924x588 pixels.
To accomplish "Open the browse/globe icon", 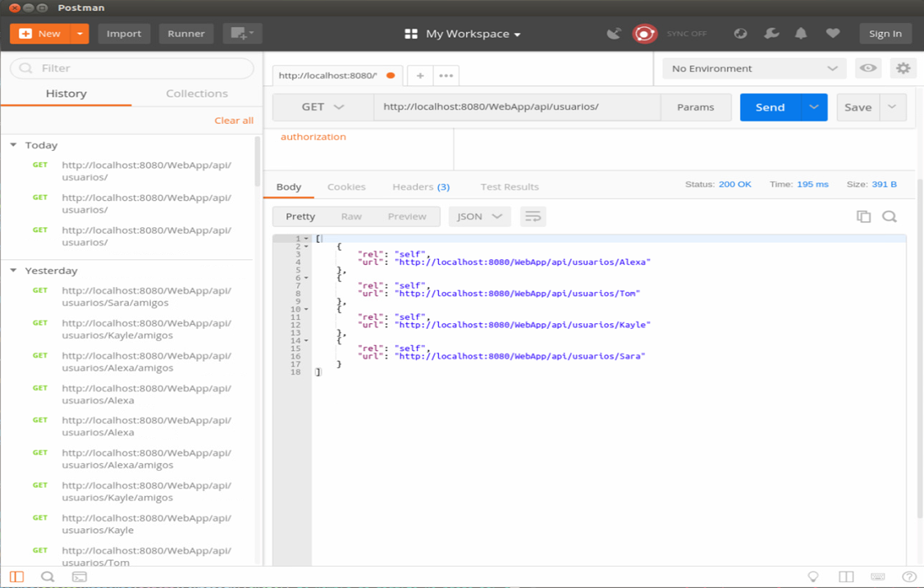I will click(741, 34).
